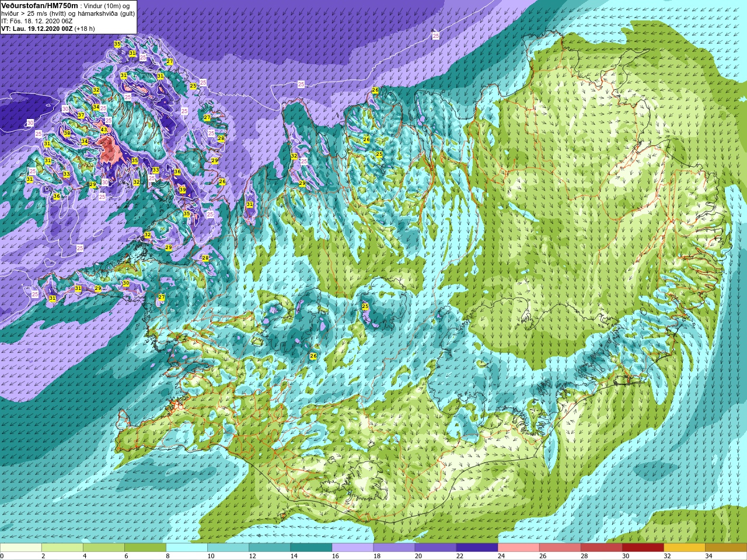Click the 'IT: Fös. 18. 12. 2020 06Z' line

[37, 21]
